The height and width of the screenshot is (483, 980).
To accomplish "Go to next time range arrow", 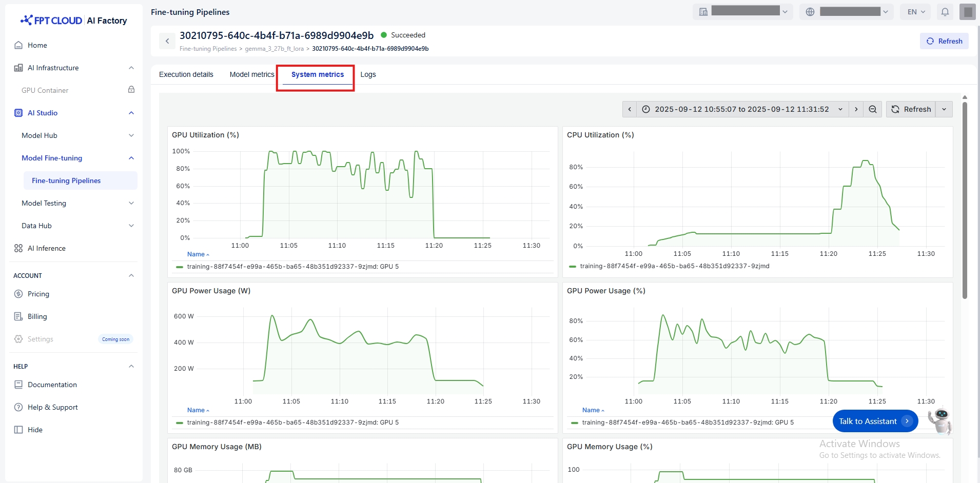I will [856, 109].
